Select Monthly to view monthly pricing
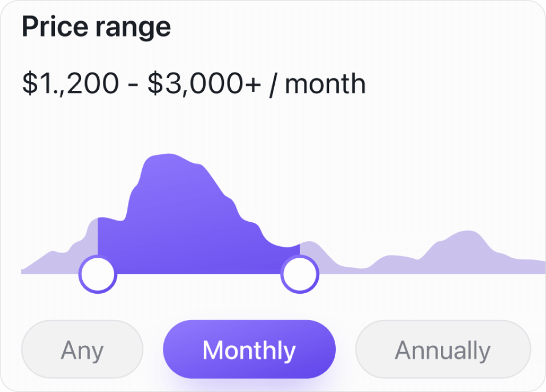The image size is (546, 392). pos(248,349)
